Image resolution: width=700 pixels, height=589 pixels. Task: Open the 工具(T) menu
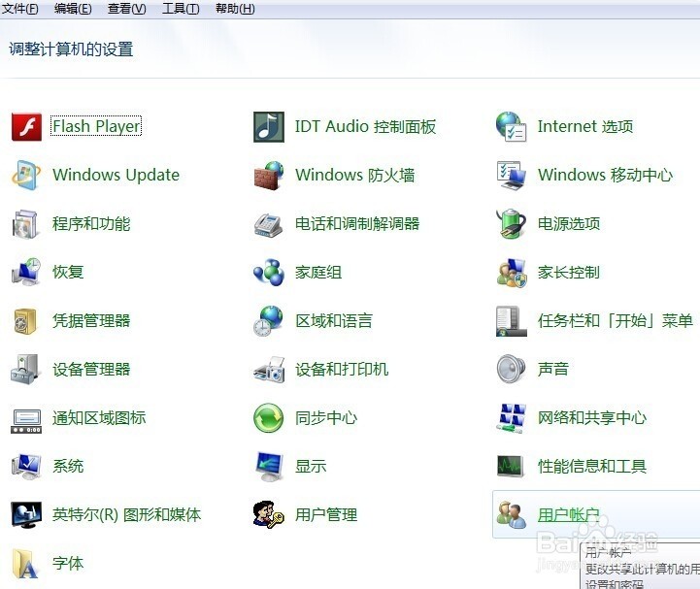point(181,9)
